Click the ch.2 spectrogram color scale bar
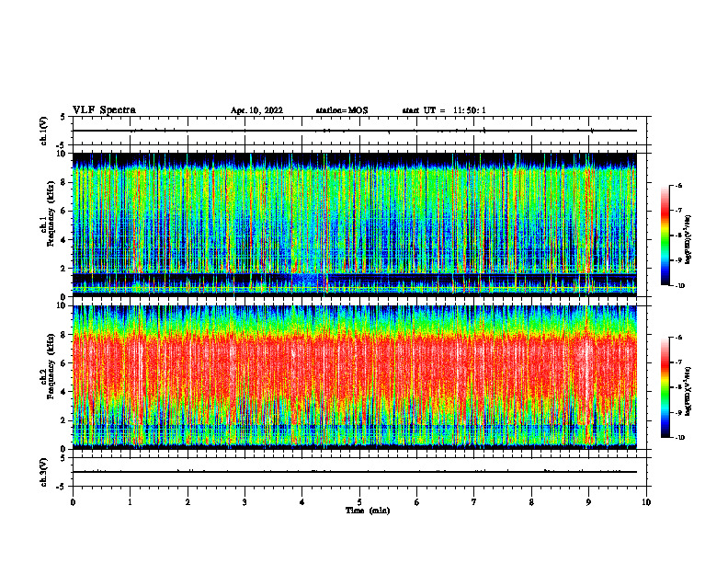The height and width of the screenshot is (563, 728). 665,387
